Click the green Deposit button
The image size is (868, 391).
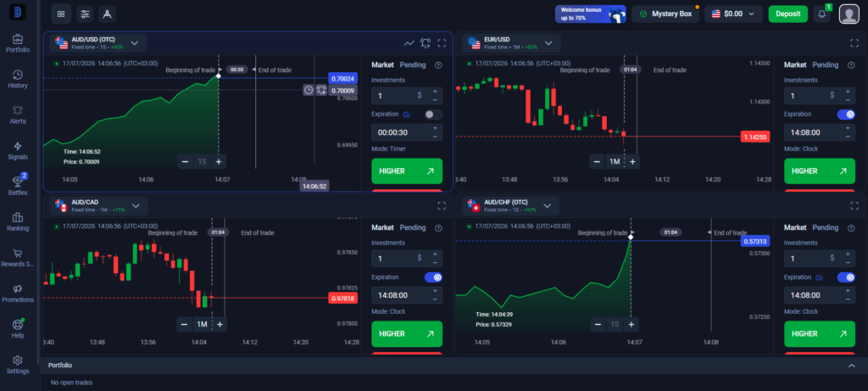coord(788,14)
